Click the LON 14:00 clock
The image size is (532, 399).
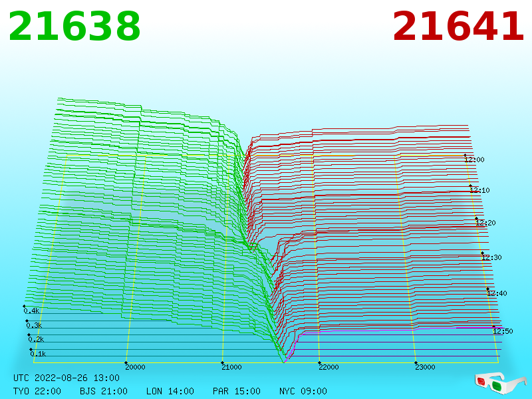click(170, 391)
